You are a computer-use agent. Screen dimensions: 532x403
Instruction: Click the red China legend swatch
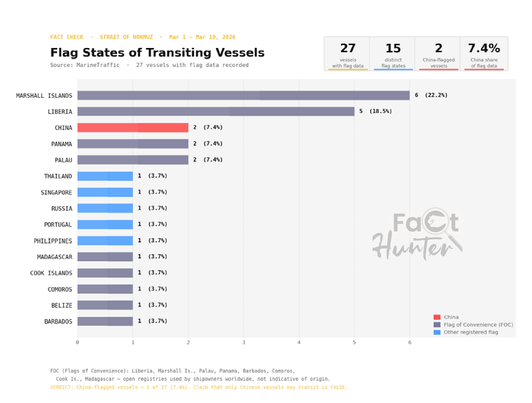(437, 317)
